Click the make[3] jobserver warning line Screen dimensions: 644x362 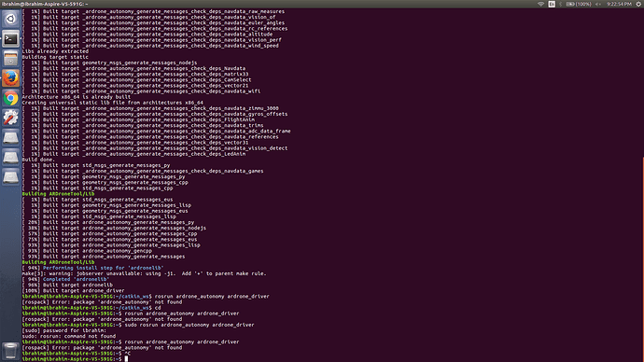pos(144,273)
